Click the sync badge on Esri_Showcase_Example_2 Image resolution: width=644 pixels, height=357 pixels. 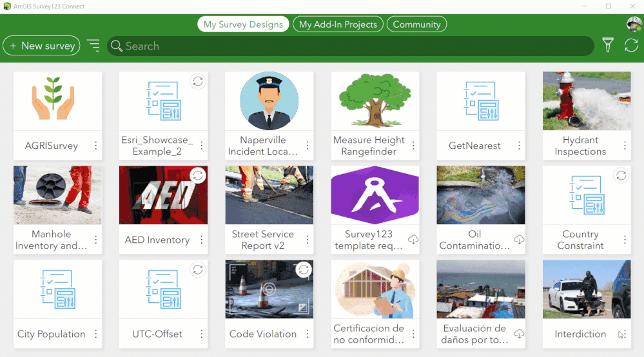[x=198, y=81]
